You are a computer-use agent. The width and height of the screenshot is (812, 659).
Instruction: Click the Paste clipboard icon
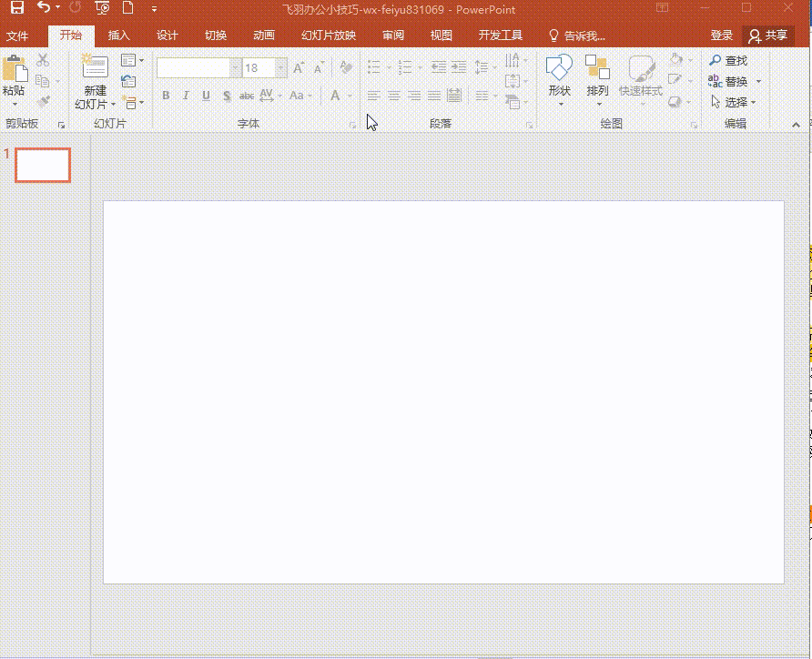pyautogui.click(x=15, y=69)
